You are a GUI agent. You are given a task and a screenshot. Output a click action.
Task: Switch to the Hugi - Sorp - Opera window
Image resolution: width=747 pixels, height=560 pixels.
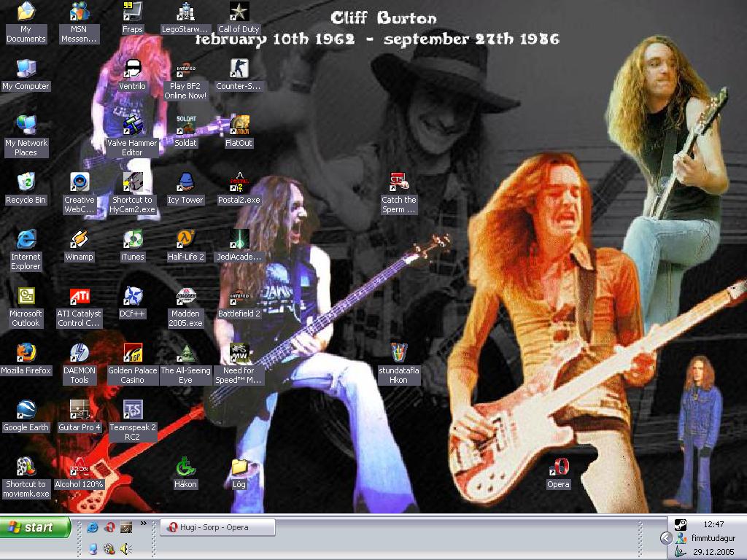pos(217,527)
